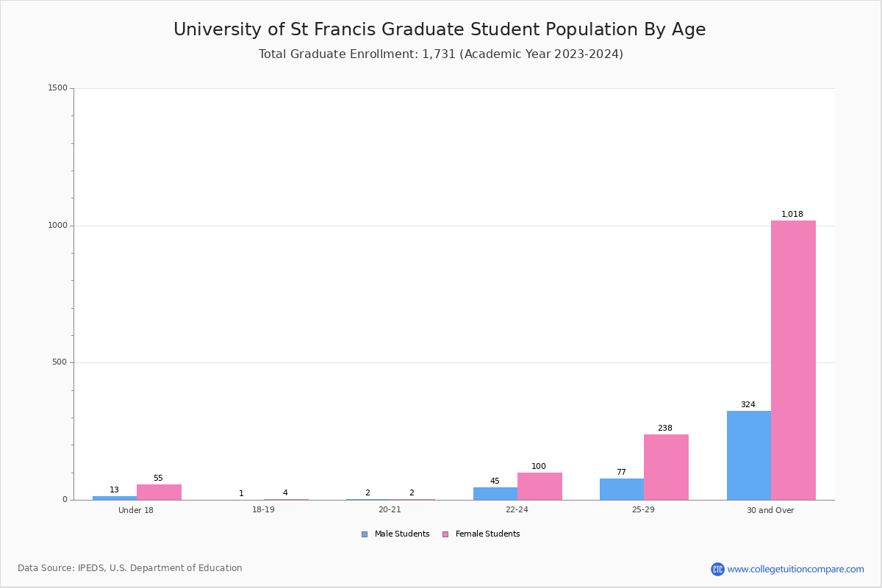Click the blue Male Students legend swatch

tap(365, 534)
